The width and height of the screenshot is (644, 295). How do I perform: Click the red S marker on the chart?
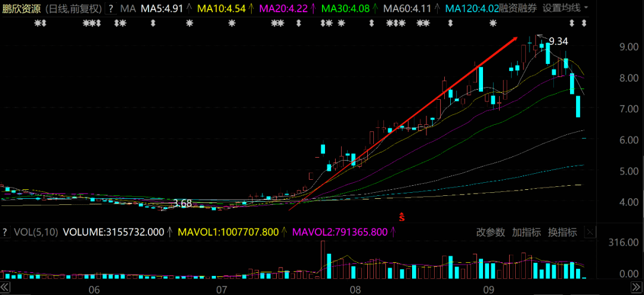[x=402, y=216]
